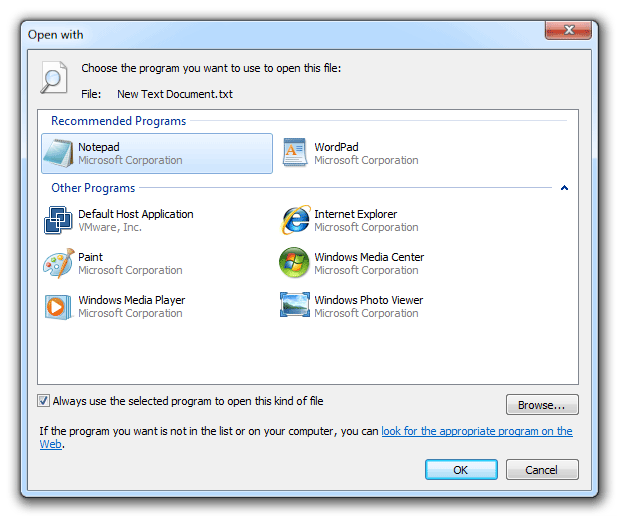
Task: Uncheck Always use the selected program checkbox
Action: 43,401
